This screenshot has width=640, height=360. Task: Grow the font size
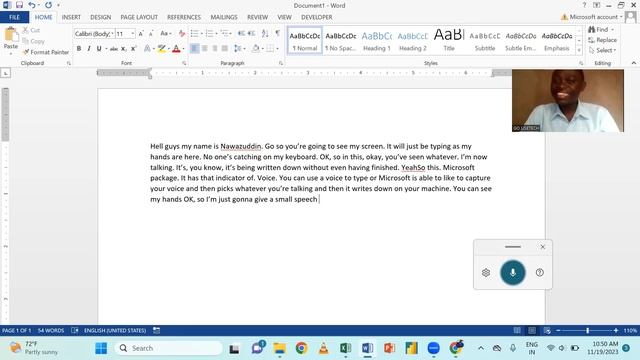141,33
